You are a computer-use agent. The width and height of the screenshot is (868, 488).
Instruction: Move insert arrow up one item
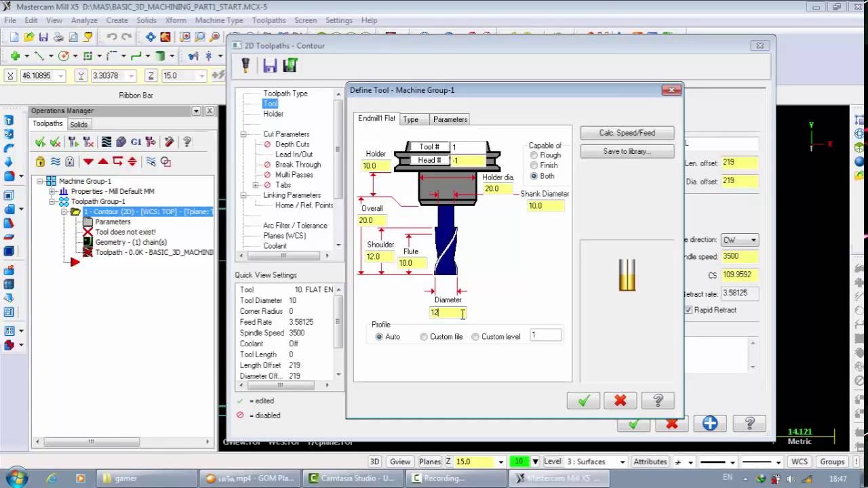coord(103,161)
